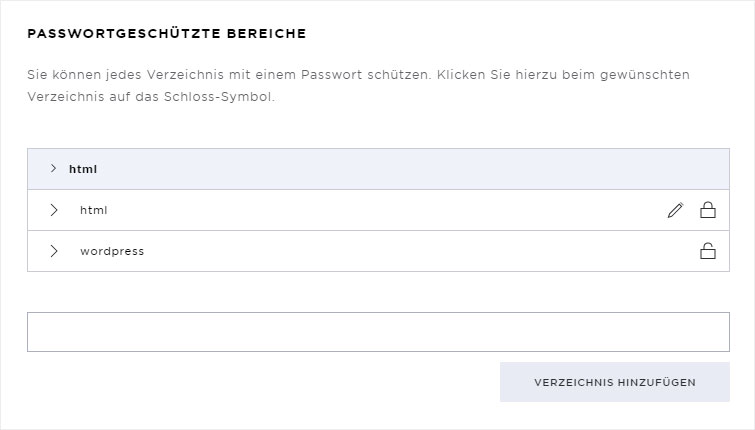Select the nested html folder name
This screenshot has height=430, width=755.
tap(93, 210)
